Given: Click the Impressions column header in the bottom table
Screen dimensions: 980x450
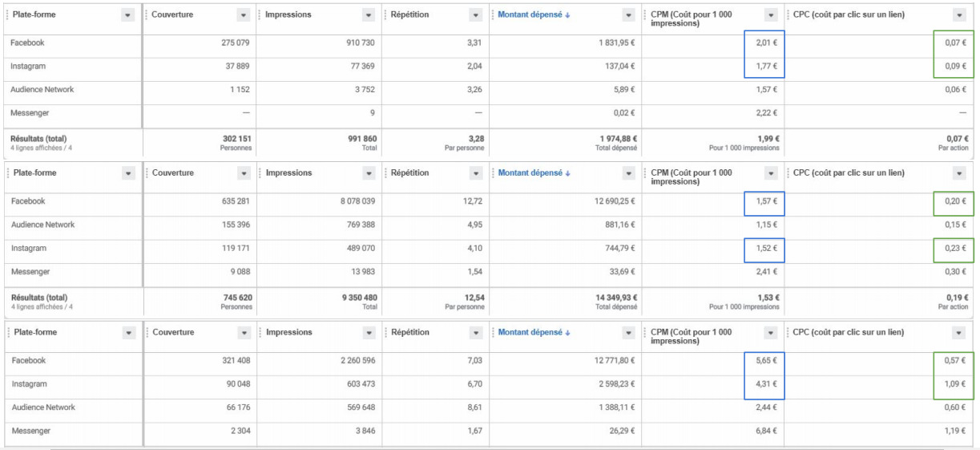Looking at the screenshot, I should [x=288, y=333].
